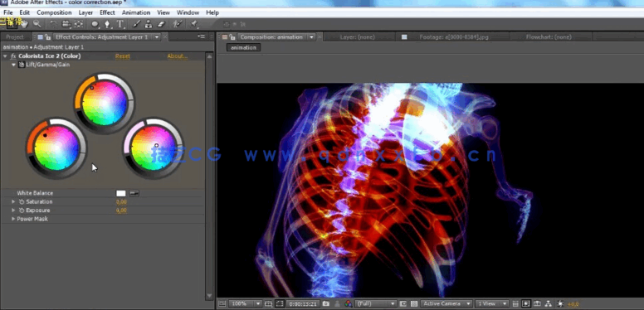
Task: Click the Lift color wheel
Action: click(56, 148)
